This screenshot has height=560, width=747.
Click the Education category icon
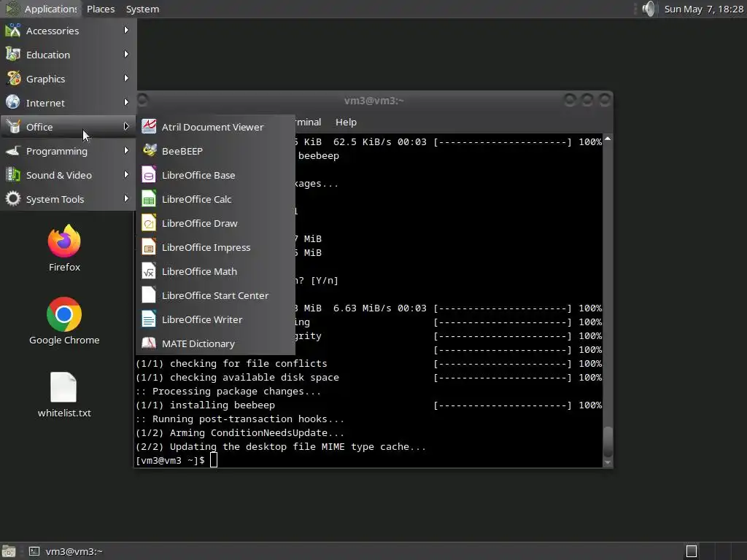click(x=13, y=54)
